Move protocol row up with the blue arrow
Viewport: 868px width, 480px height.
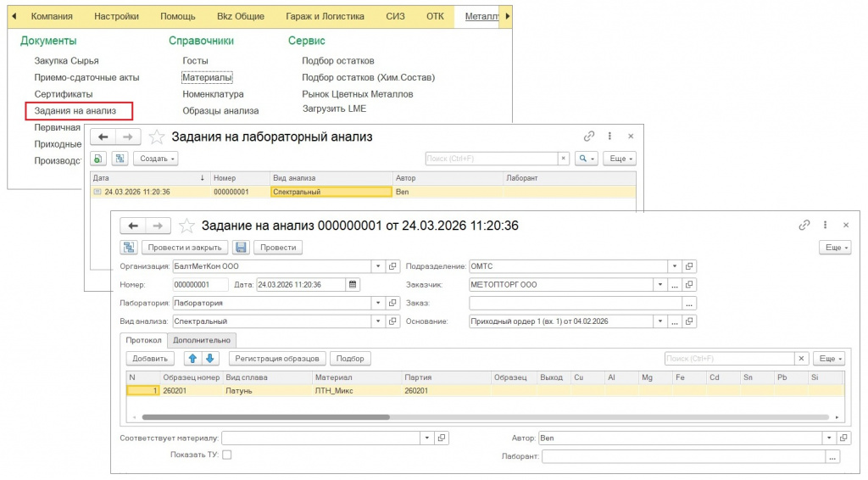click(193, 359)
